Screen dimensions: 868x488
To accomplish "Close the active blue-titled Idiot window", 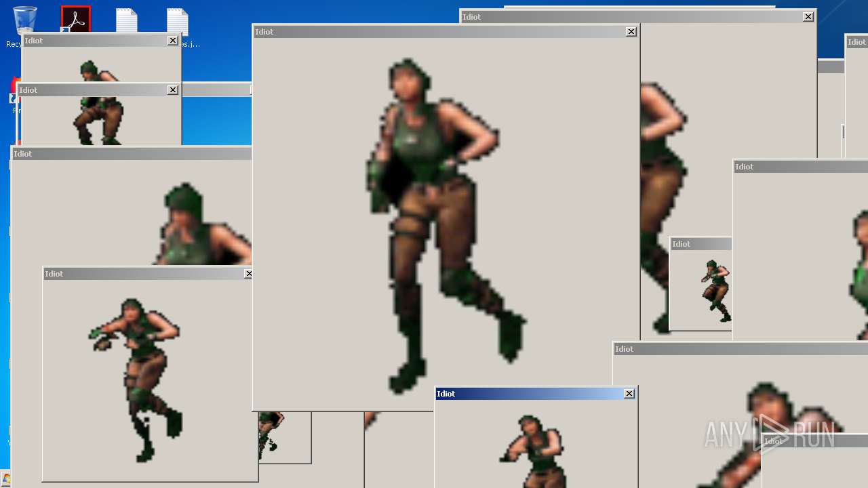I will [x=629, y=394].
